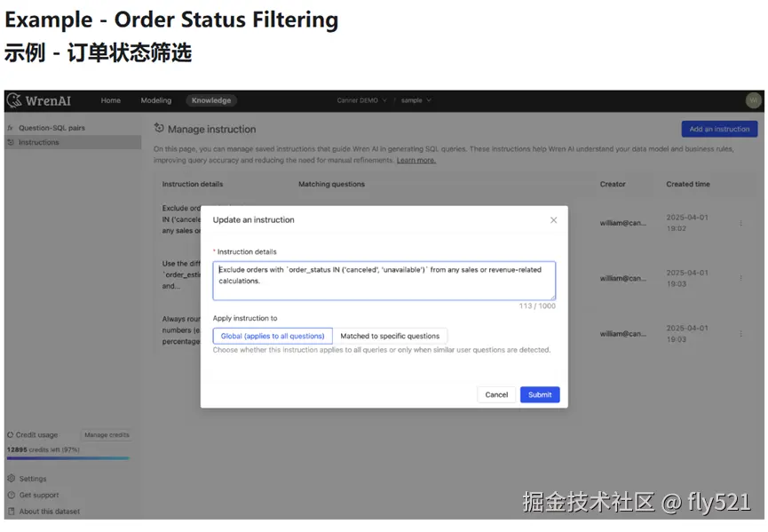Click the 2025-04-01 19:02 created time
The height and width of the screenshot is (532, 768).
click(687, 223)
